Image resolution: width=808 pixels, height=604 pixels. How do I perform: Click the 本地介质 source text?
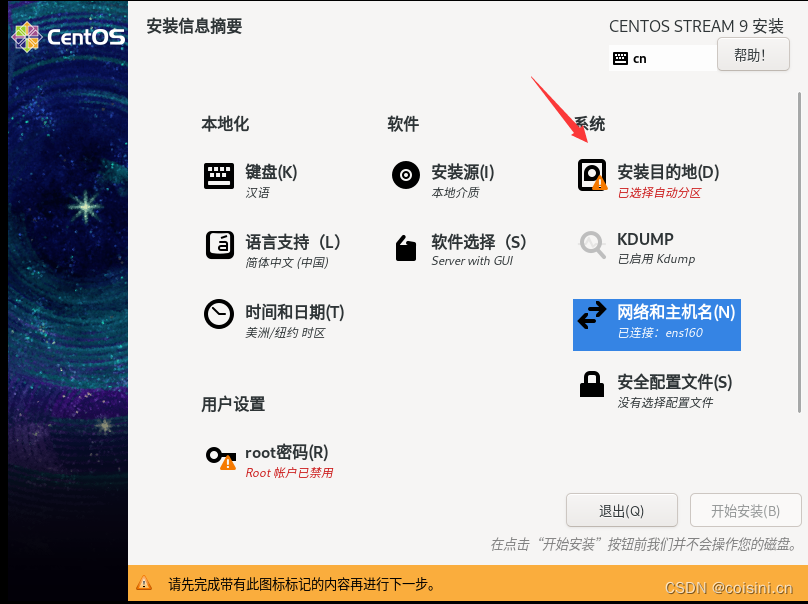tap(455, 193)
